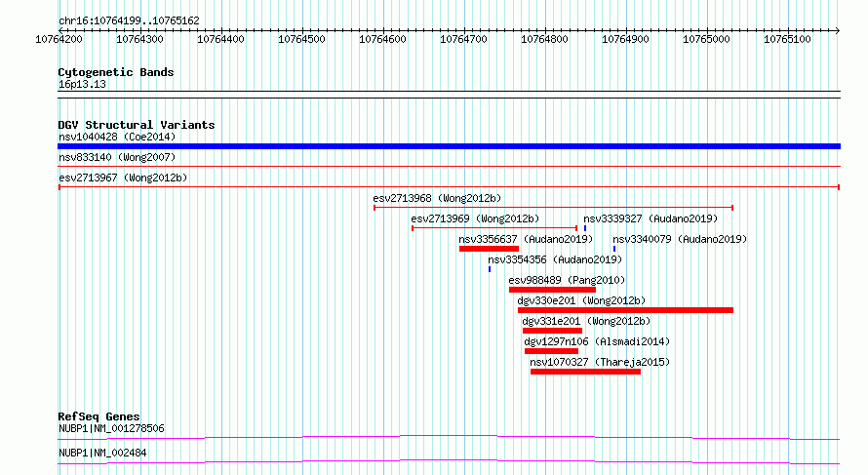Screen dimensions: 868x475
Task: Open the dgv331e201 (Wong2012b) label
Action: 586,321
